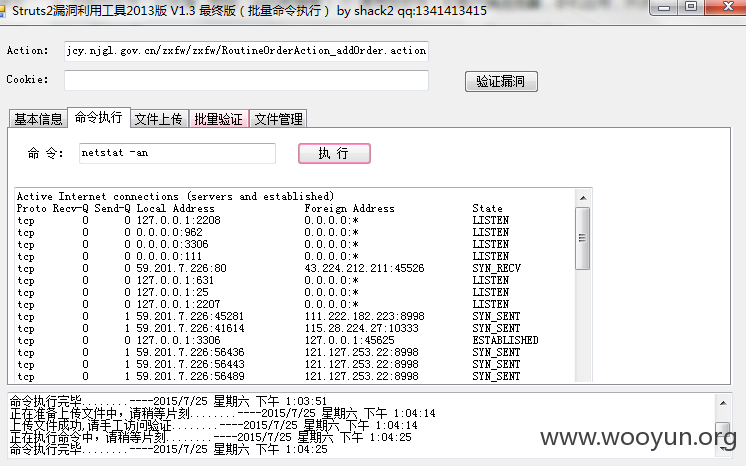The image size is (746, 466).
Task: Click the 命 令: label
Action: click(46, 153)
